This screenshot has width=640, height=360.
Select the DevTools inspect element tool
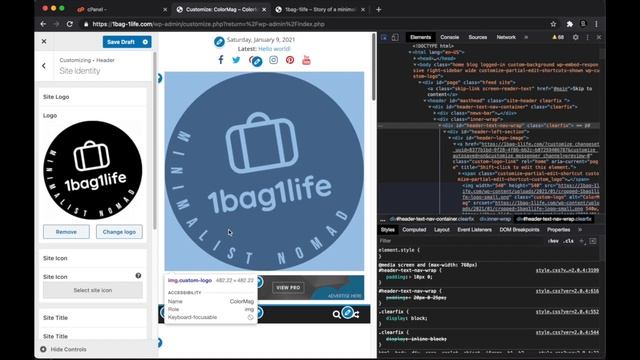click(x=384, y=37)
